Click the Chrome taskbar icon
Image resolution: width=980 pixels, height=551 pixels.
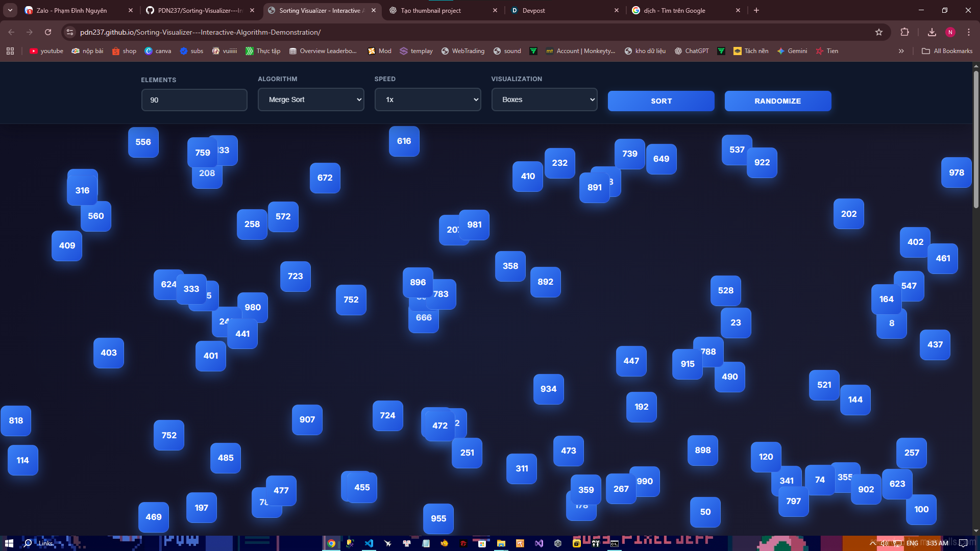pos(331,543)
